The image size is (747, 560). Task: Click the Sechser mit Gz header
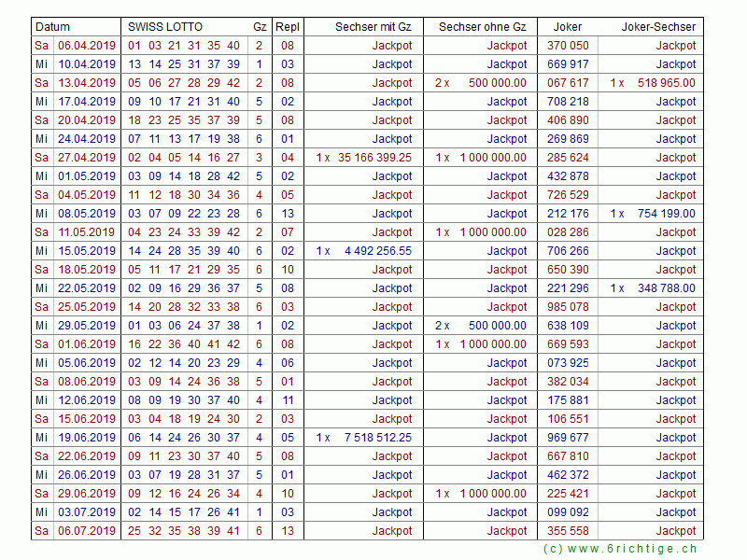point(373,27)
